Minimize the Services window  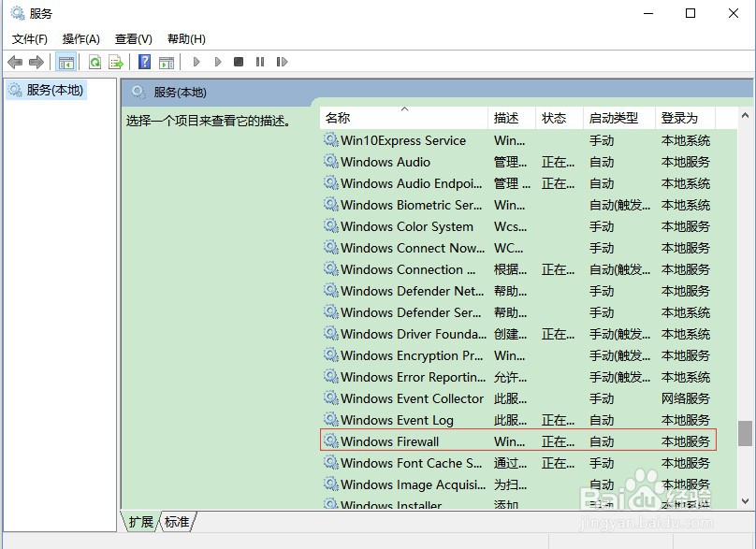click(x=648, y=13)
